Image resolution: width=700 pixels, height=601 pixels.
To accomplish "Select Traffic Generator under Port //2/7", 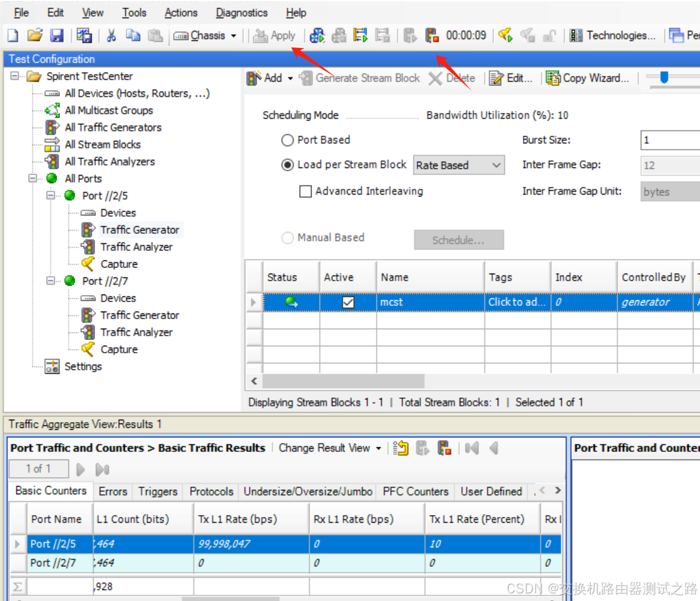I will point(139,315).
